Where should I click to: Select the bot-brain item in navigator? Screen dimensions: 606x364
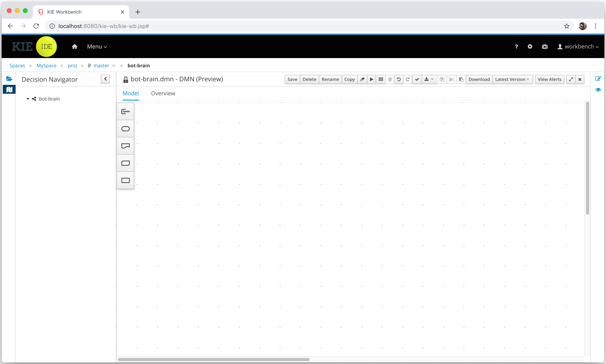(x=49, y=99)
